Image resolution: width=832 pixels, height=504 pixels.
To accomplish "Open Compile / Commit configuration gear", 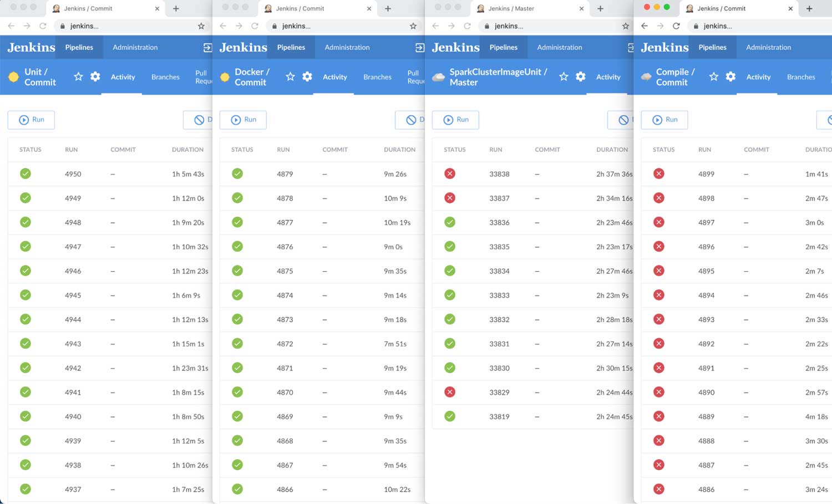I will (730, 77).
